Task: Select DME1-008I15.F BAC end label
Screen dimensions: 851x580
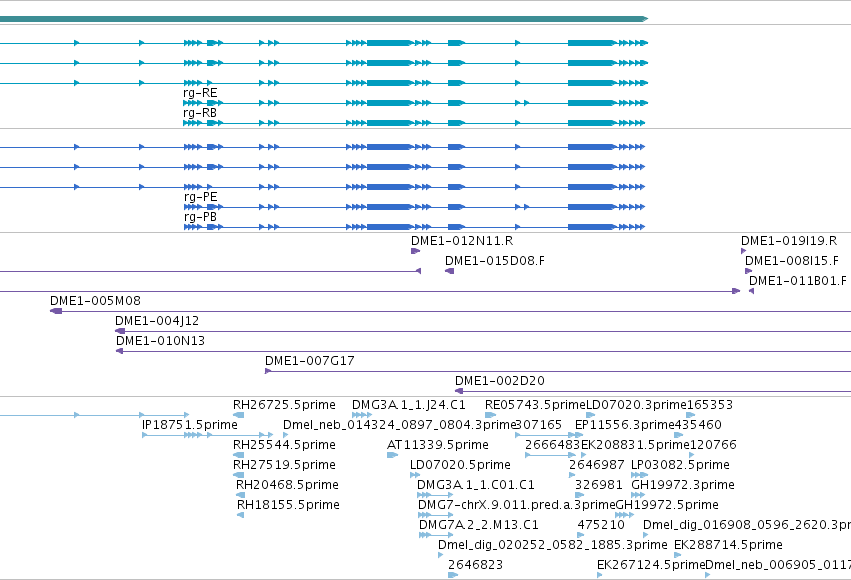Action: [792, 261]
